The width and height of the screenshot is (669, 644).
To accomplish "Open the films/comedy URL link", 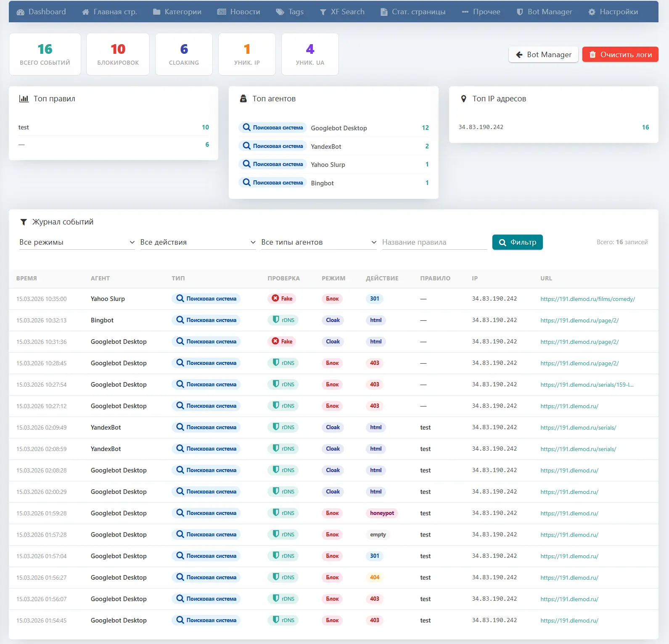I will click(587, 299).
